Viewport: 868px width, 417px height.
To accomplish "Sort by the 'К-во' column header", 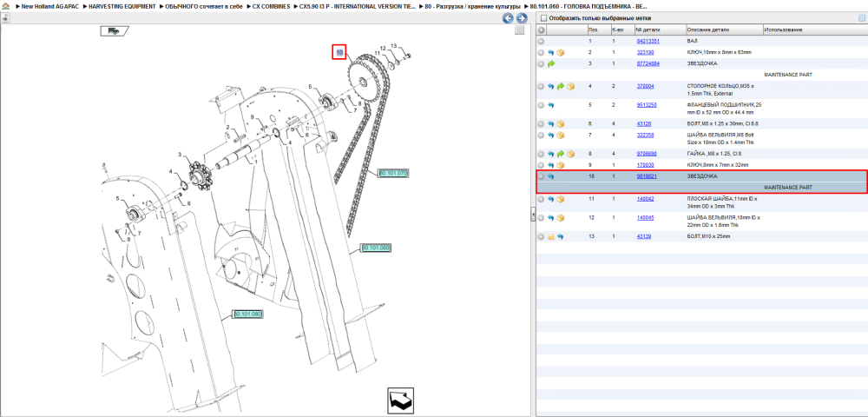I will pyautogui.click(x=621, y=30).
